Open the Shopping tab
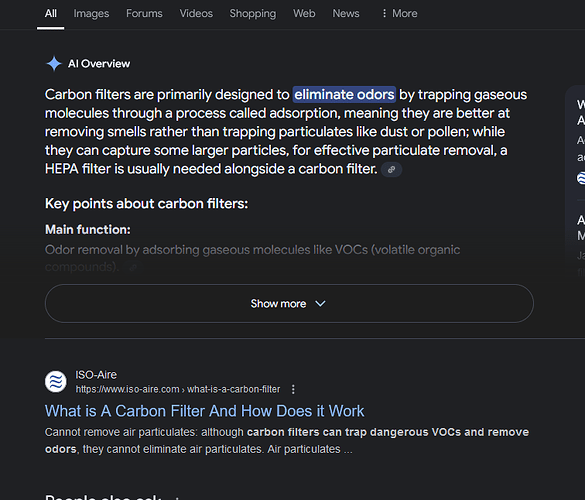The width and height of the screenshot is (585, 500). tap(253, 13)
